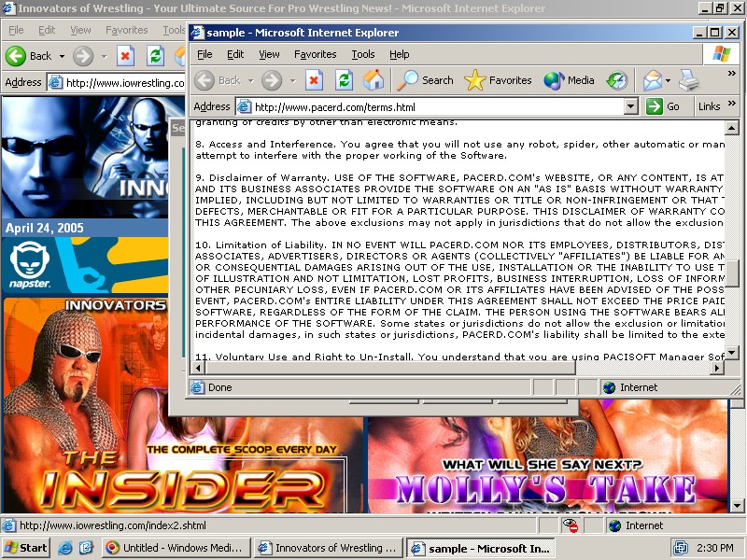The height and width of the screenshot is (560, 747).
Task: Click Internet Explorer quick launch icon
Action: coord(64,548)
